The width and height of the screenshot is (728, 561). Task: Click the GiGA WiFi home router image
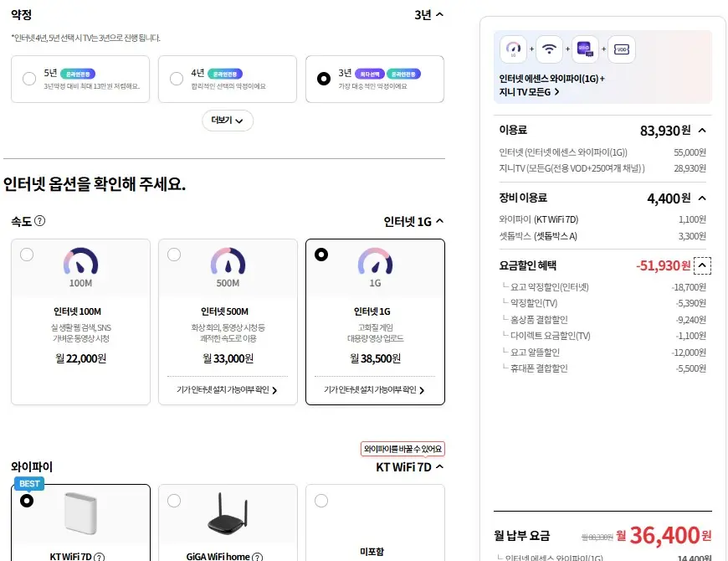228,514
